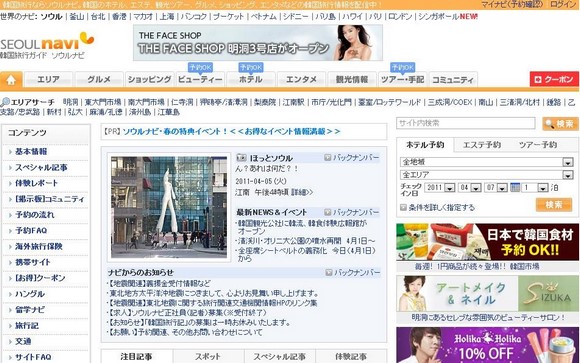The image size is (580, 363).
Task: Open the statue photo thumbnail
Action: [169, 207]
